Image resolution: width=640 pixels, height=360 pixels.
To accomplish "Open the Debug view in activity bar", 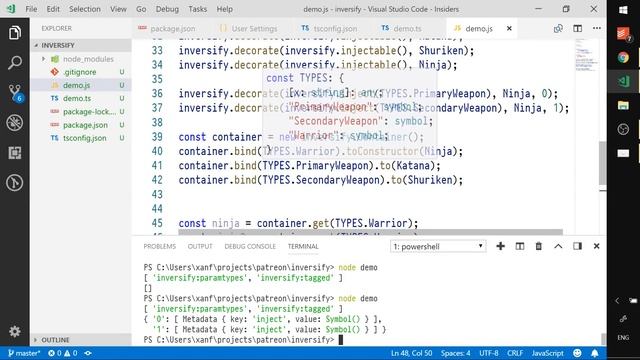I will pyautogui.click(x=15, y=123).
